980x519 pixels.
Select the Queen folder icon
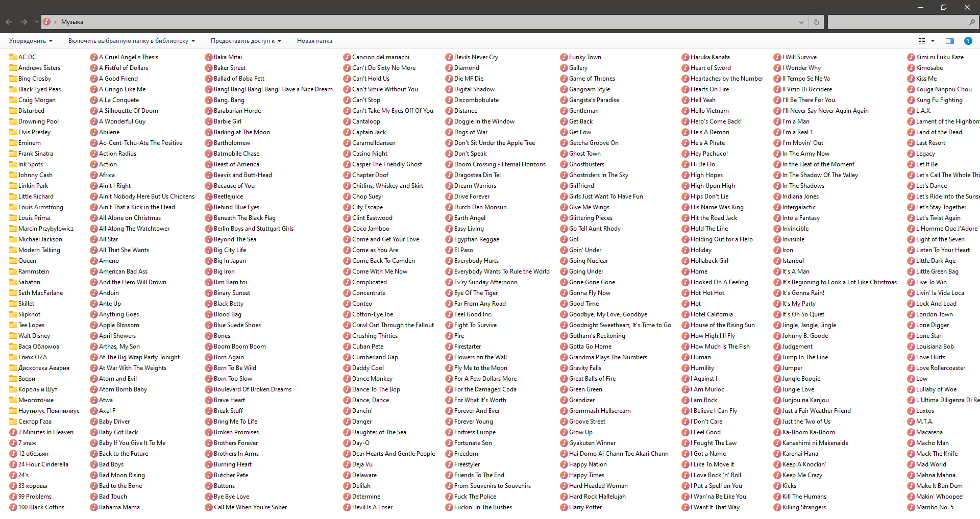[13, 261]
